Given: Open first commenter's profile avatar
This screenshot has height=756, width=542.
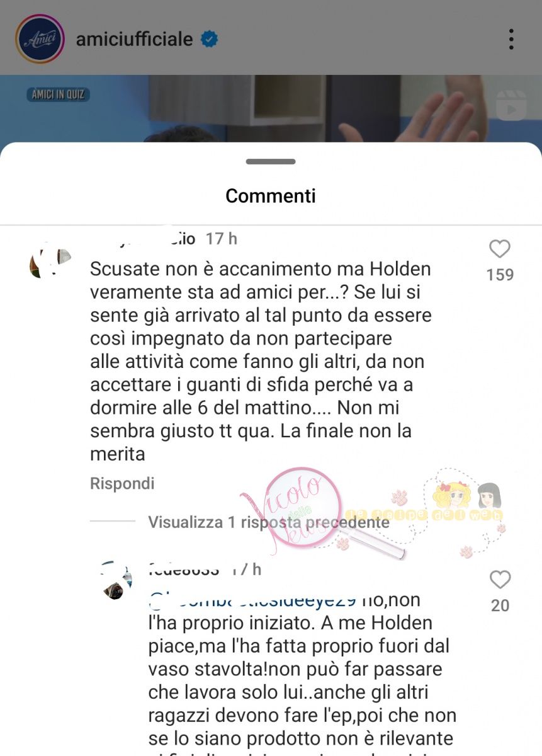Looking at the screenshot, I should (50, 261).
